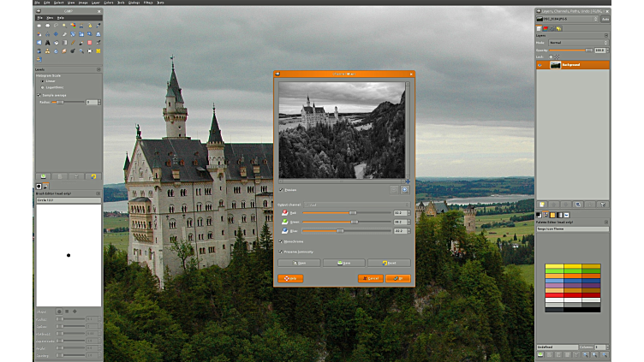Open the Colors menu in menu bar
Image resolution: width=644 pixels, height=362 pixels.
point(109,3)
